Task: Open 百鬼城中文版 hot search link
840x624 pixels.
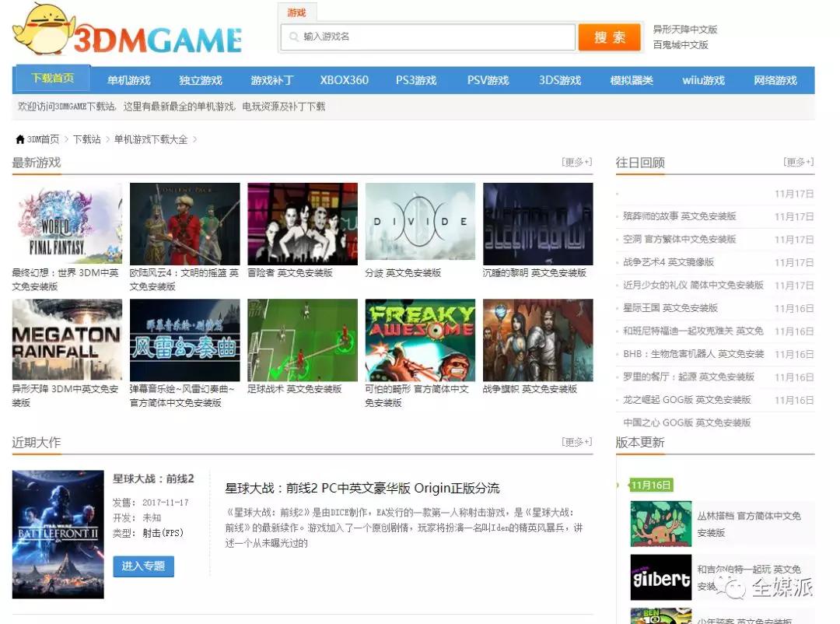Action: (681, 45)
